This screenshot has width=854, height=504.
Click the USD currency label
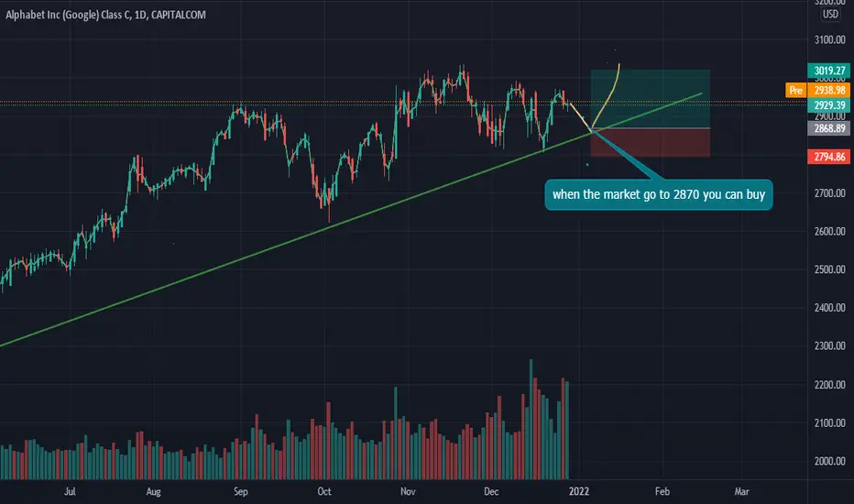point(830,14)
